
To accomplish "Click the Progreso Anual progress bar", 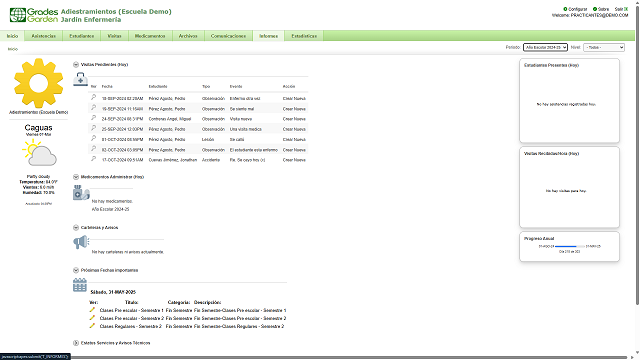I will click(x=569, y=247).
